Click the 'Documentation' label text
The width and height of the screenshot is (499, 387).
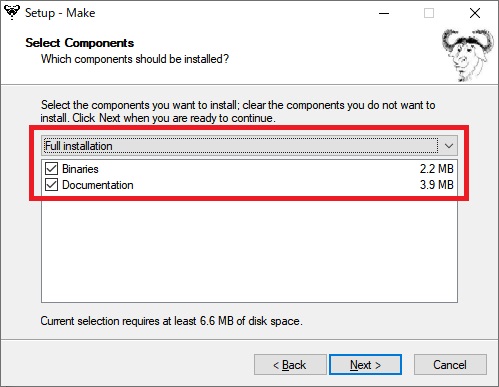(98, 185)
